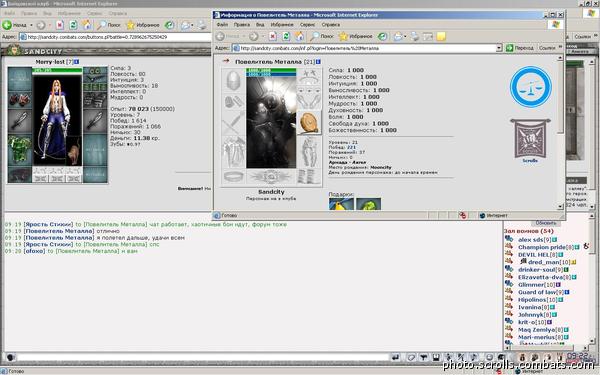The width and height of the screenshot is (600, 375).
Task: Open Избранное menu in front info window
Action: [x=282, y=25]
